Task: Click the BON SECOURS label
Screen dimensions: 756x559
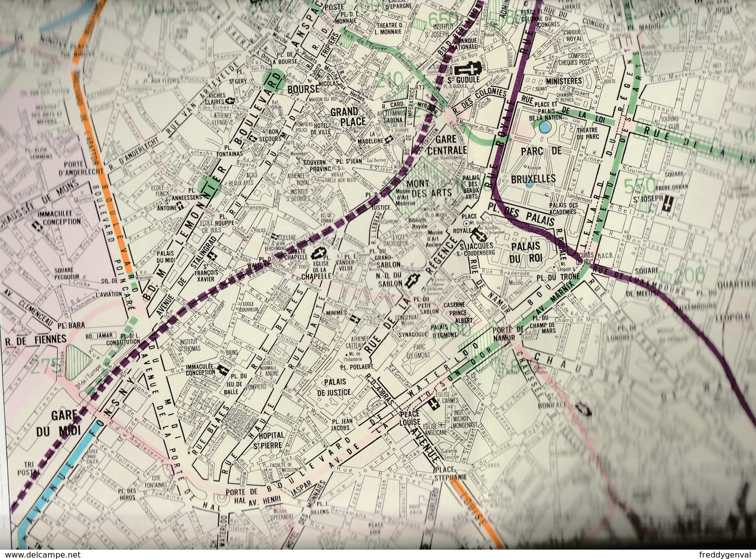Action: [x=269, y=136]
